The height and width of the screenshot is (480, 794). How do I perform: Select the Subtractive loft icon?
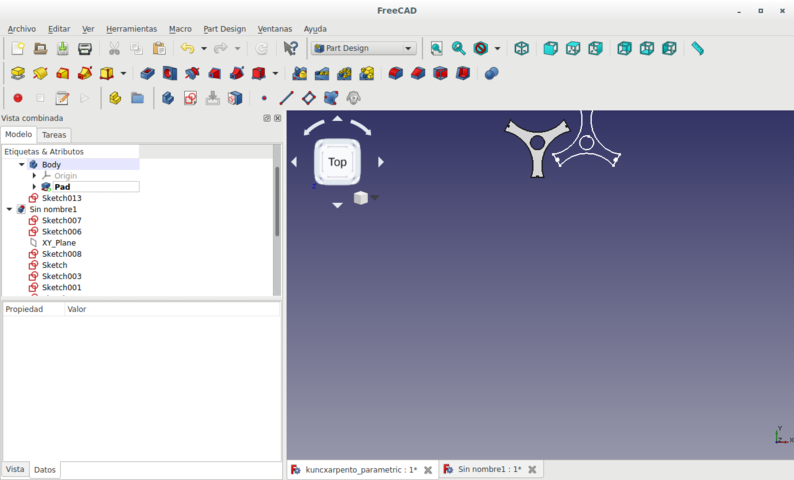(214, 73)
